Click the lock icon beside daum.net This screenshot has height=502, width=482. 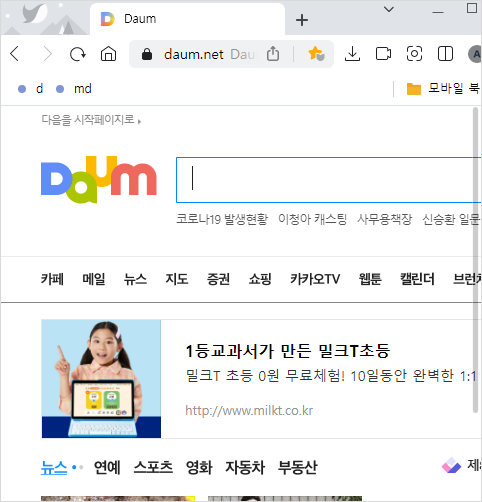click(x=147, y=54)
